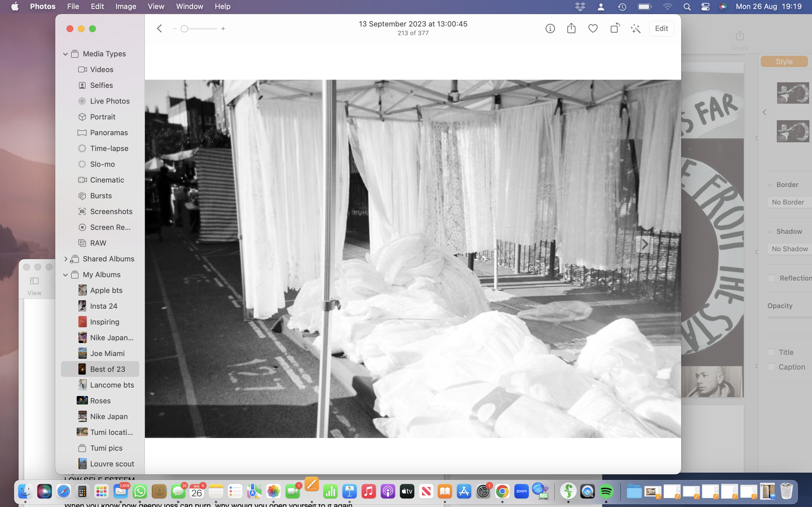Open the Lancome bts album
Image resolution: width=812 pixels, height=507 pixels.
tap(112, 385)
